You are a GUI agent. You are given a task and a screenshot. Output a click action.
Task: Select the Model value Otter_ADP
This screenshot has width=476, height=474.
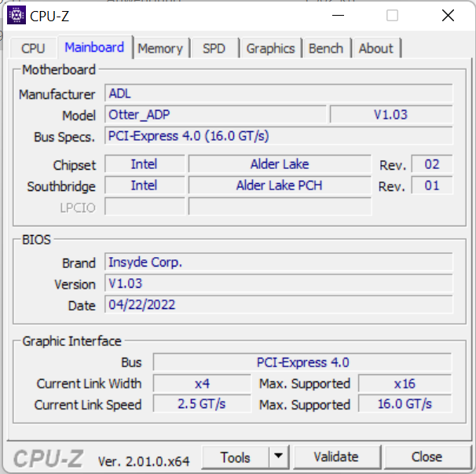click(x=215, y=115)
